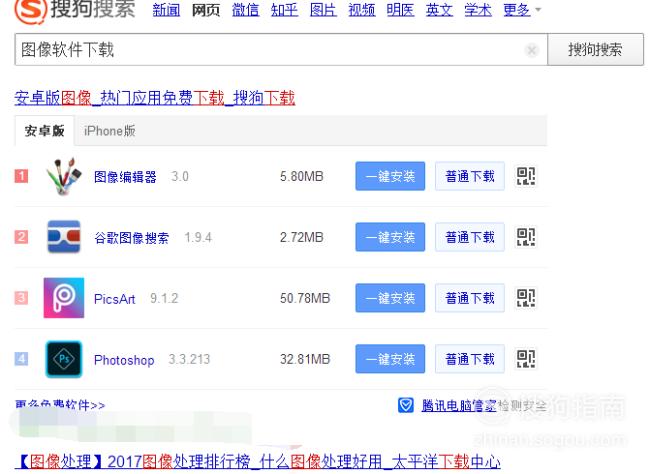Open the 安卓版图像_热门应用免费下载 result link
The height and width of the screenshot is (474, 650).
[x=155, y=98]
